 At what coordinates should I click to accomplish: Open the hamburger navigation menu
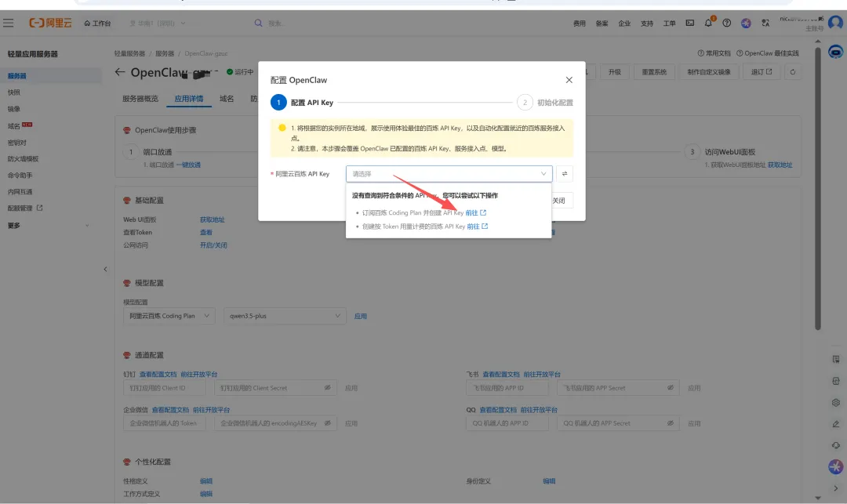9,24
